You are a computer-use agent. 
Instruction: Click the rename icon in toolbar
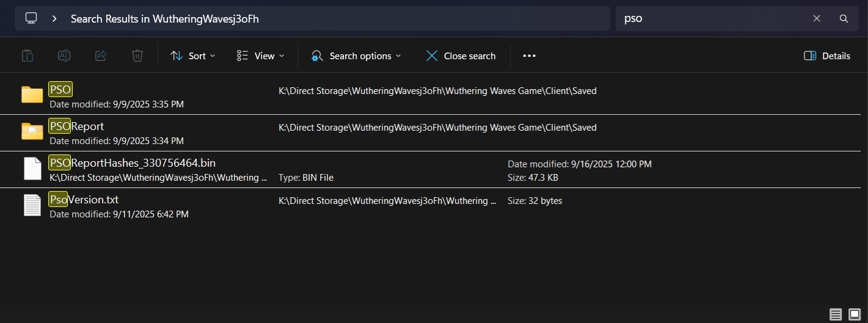tap(64, 56)
